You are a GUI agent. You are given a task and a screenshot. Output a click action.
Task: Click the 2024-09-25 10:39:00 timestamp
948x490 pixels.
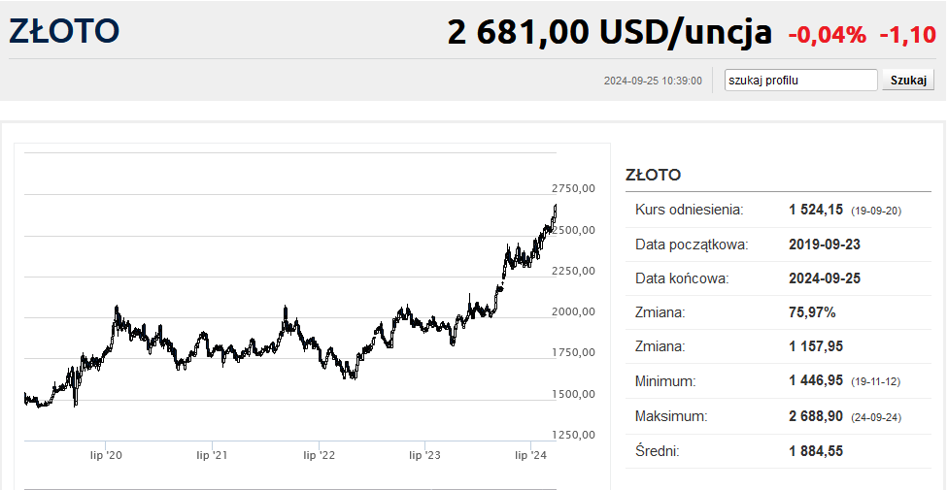click(x=653, y=81)
